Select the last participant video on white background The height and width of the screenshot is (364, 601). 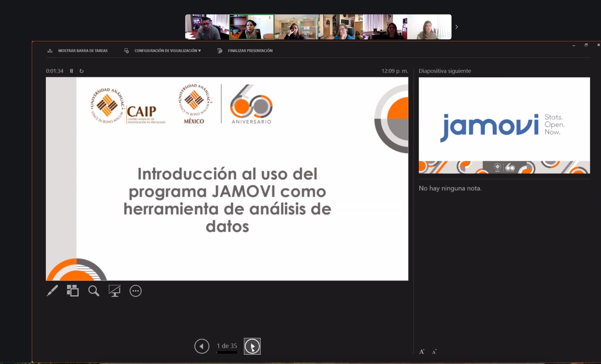click(x=429, y=27)
